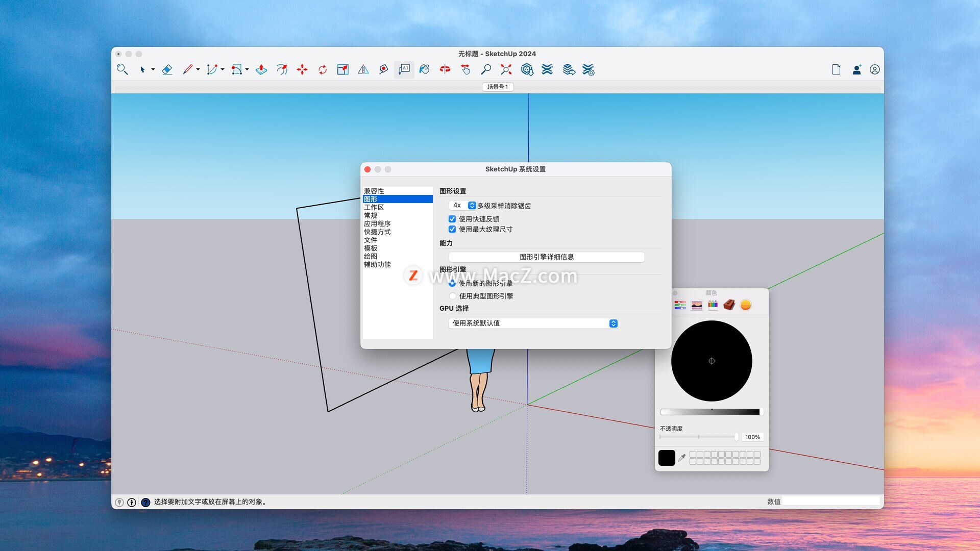Screen dimensions: 980x551
Task: Select the Line pencil tool
Action: click(187, 69)
